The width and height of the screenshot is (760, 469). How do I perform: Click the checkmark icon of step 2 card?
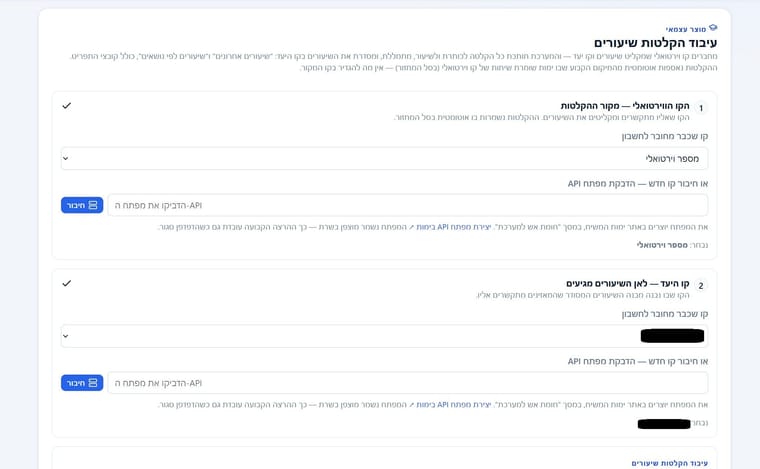[67, 283]
